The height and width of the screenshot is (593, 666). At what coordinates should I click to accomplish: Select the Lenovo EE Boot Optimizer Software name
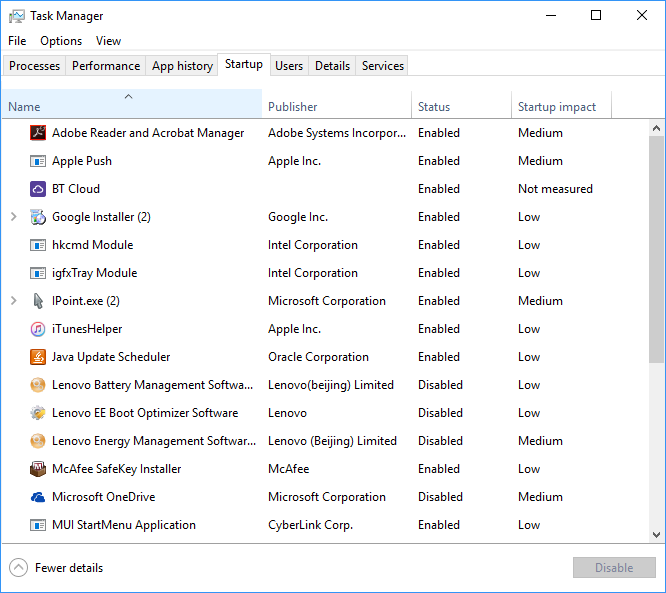145,413
